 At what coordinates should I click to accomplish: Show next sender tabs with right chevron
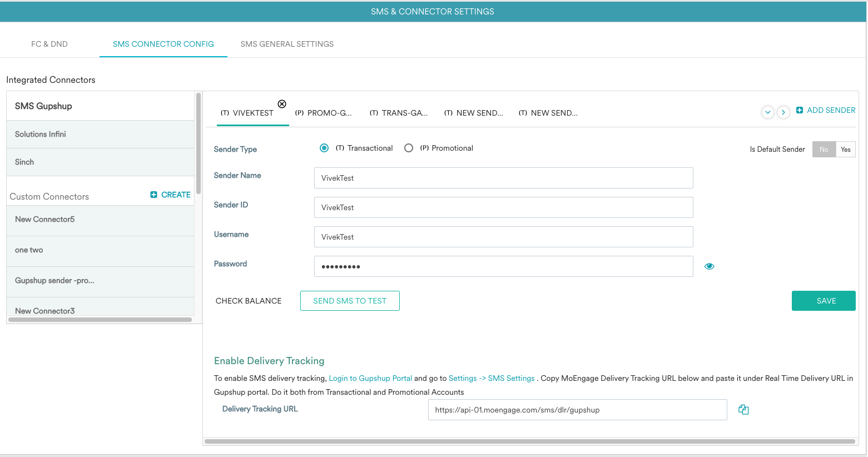[x=783, y=112]
